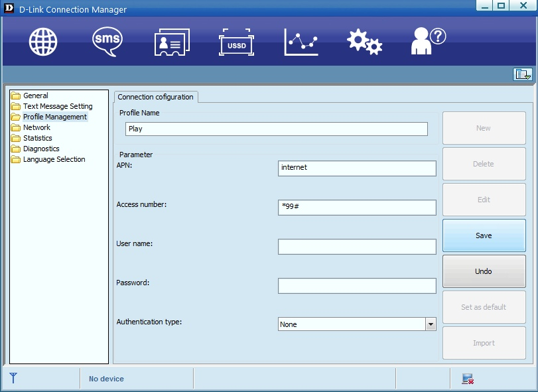
Task: Click the Network folder icon
Action: [x=16, y=127]
